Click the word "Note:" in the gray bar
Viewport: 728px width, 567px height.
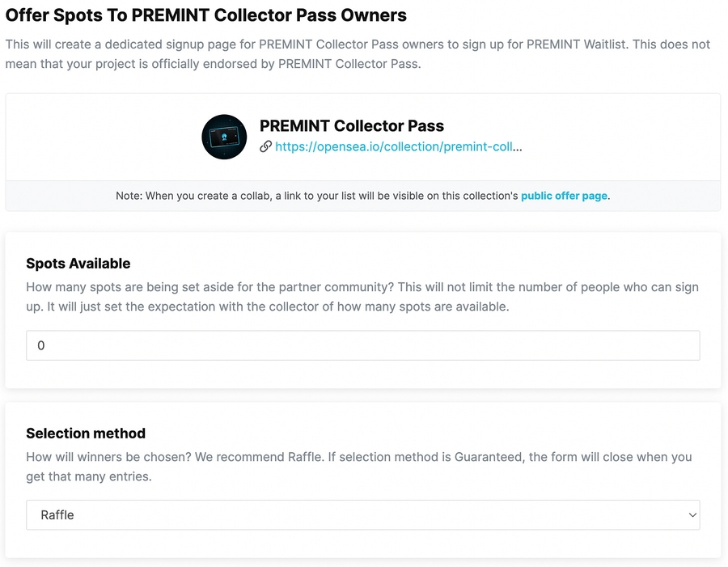(x=129, y=196)
